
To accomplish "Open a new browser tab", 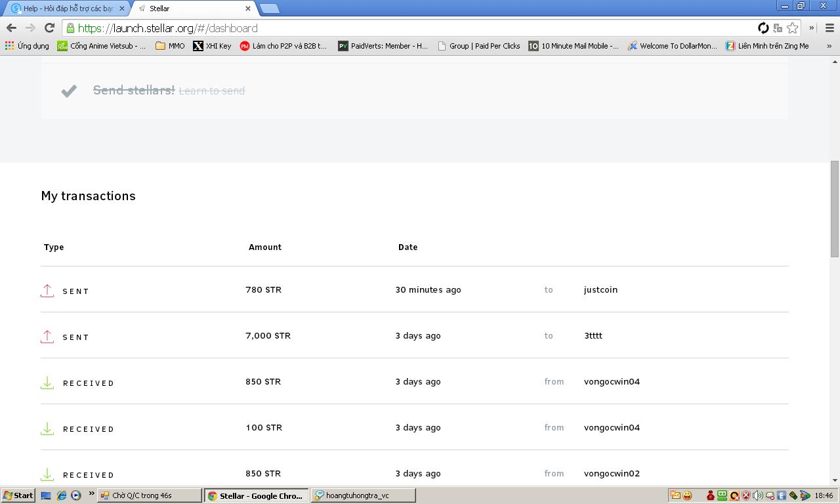I will pyautogui.click(x=270, y=9).
